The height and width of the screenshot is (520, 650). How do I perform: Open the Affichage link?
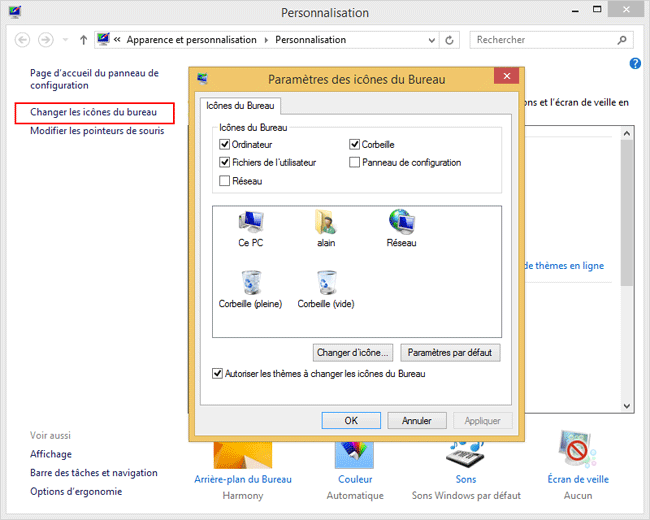pos(51,454)
